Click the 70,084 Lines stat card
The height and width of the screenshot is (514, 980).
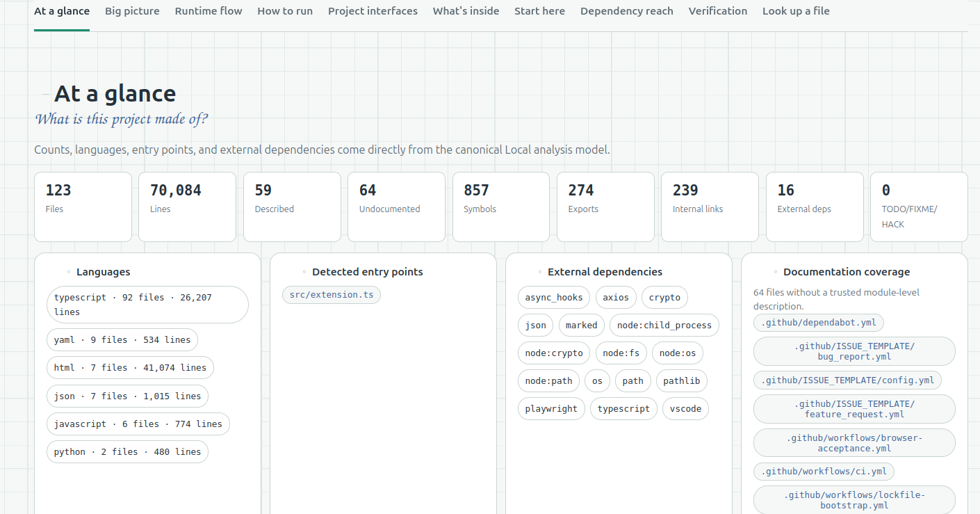[x=188, y=207]
